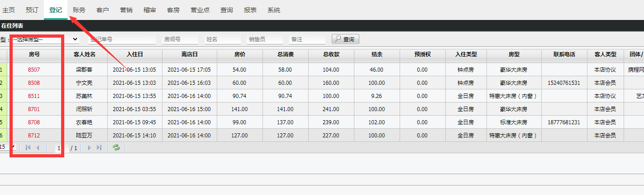Image resolution: width=644 pixels, height=195 pixels.
Task: Open the 选择房型 room type dropdown
Action: (x=45, y=39)
